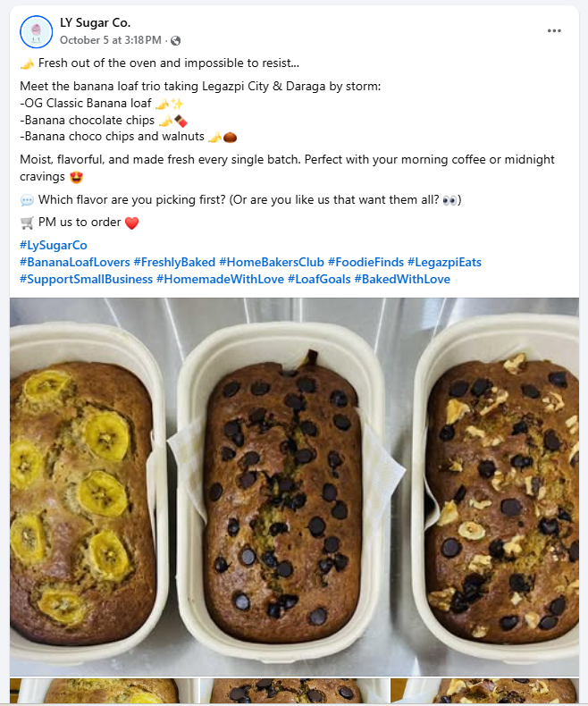Open post options three-dot menu
Screen dimensions: 588x706
click(x=554, y=31)
